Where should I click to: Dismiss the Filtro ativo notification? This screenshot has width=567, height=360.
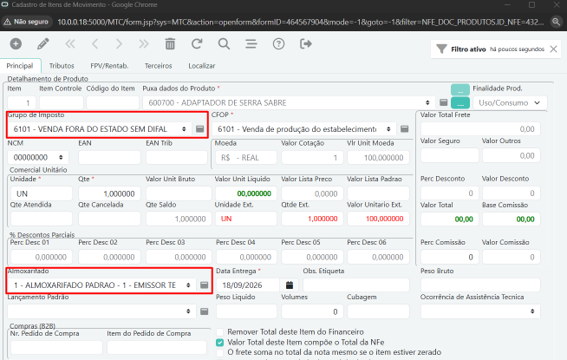[x=553, y=49]
